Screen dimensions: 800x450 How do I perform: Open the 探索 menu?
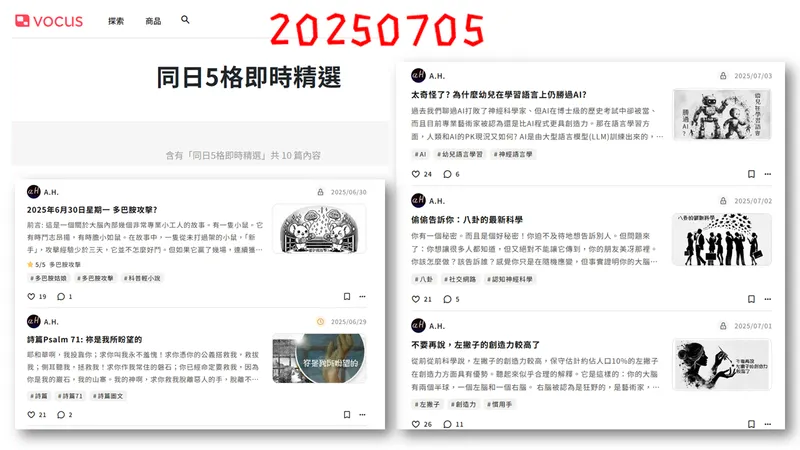click(116, 21)
